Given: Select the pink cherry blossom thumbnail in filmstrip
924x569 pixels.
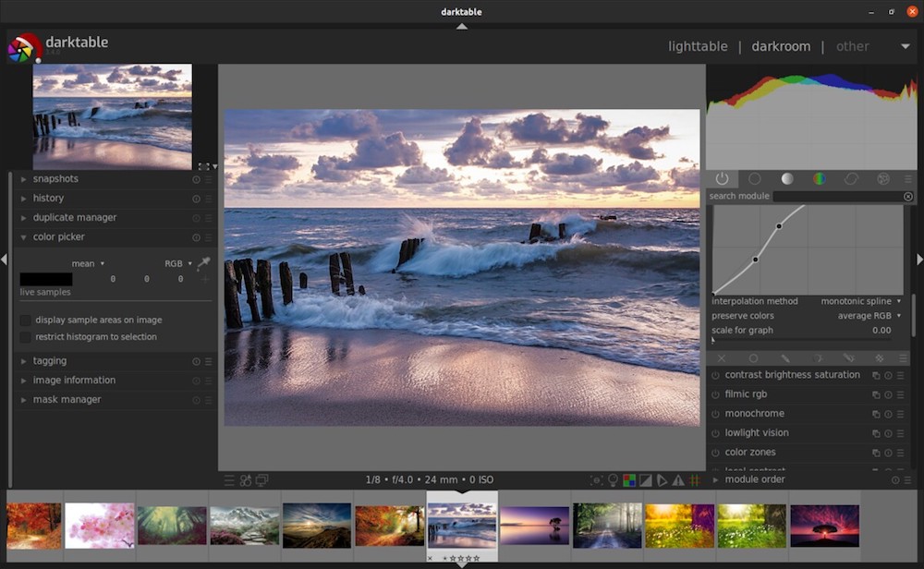Looking at the screenshot, I should click(x=100, y=526).
